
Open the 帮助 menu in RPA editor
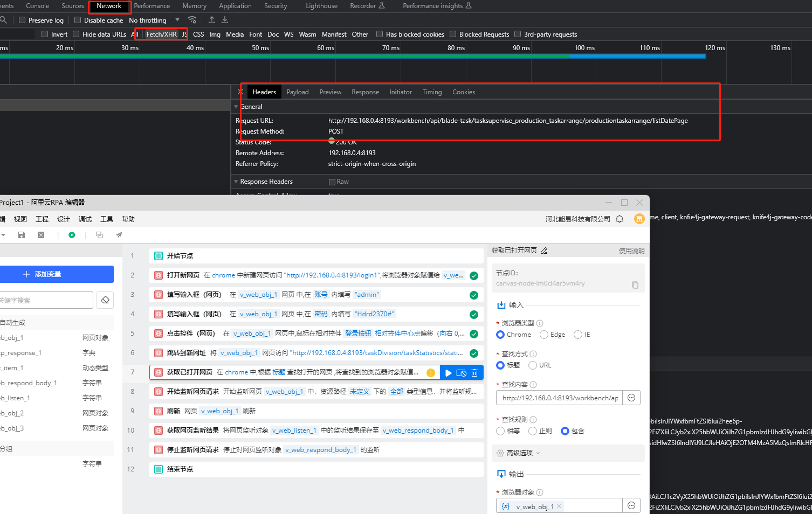(x=128, y=219)
